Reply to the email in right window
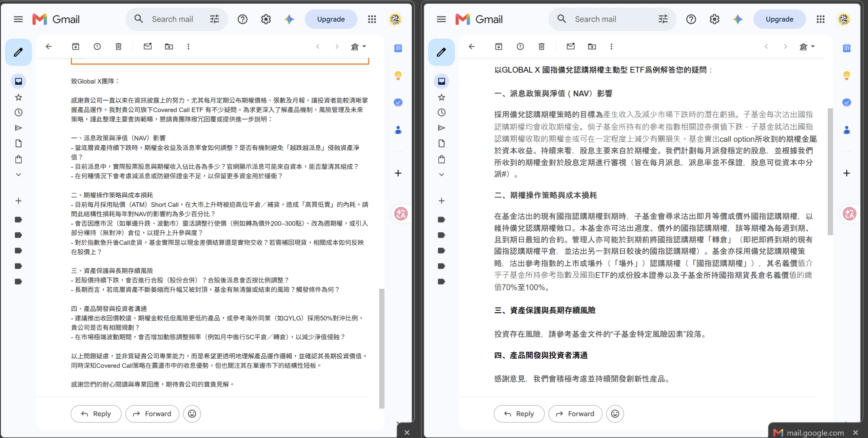Image resolution: width=868 pixels, height=438 pixels. coord(519,414)
